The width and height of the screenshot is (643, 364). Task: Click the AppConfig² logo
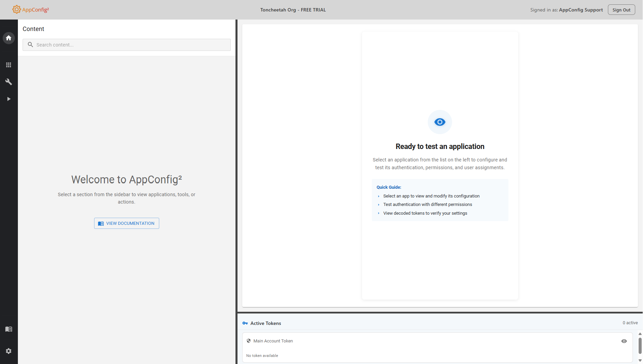pos(31,9)
